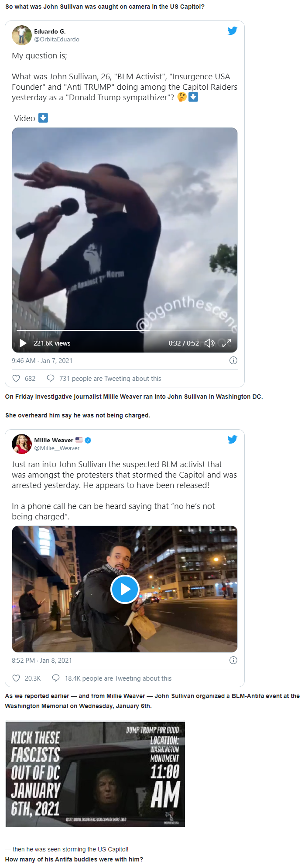This screenshot has height=868, width=308.
Task: Open 9:46 AM · Jan 7, 2021 timestamp
Action: (x=42, y=361)
